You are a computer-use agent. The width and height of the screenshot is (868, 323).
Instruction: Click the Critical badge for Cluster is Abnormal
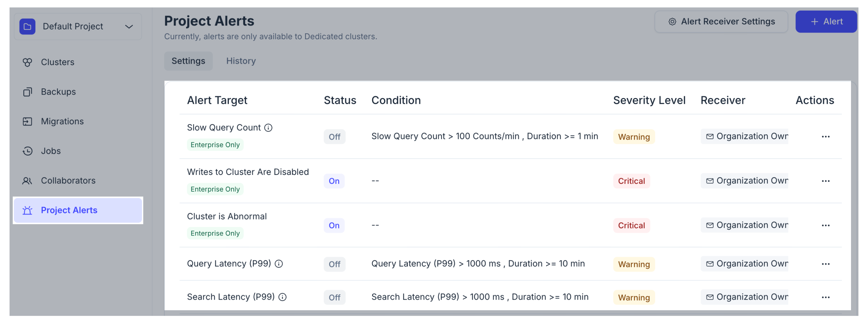tap(631, 226)
